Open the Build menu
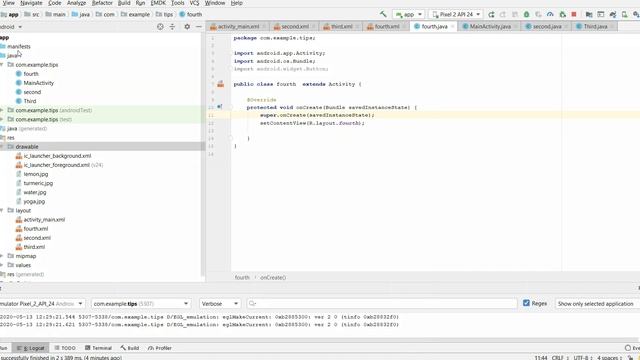 124,3
